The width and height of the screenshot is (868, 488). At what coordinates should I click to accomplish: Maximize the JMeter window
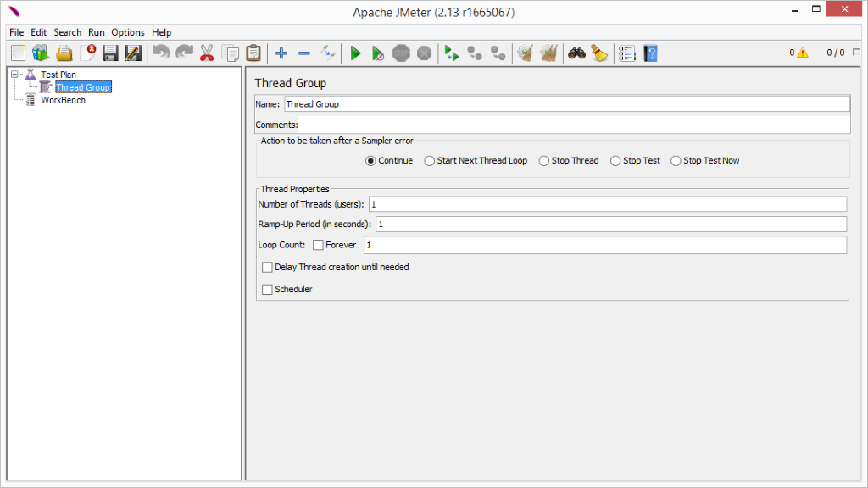pyautogui.click(x=816, y=9)
